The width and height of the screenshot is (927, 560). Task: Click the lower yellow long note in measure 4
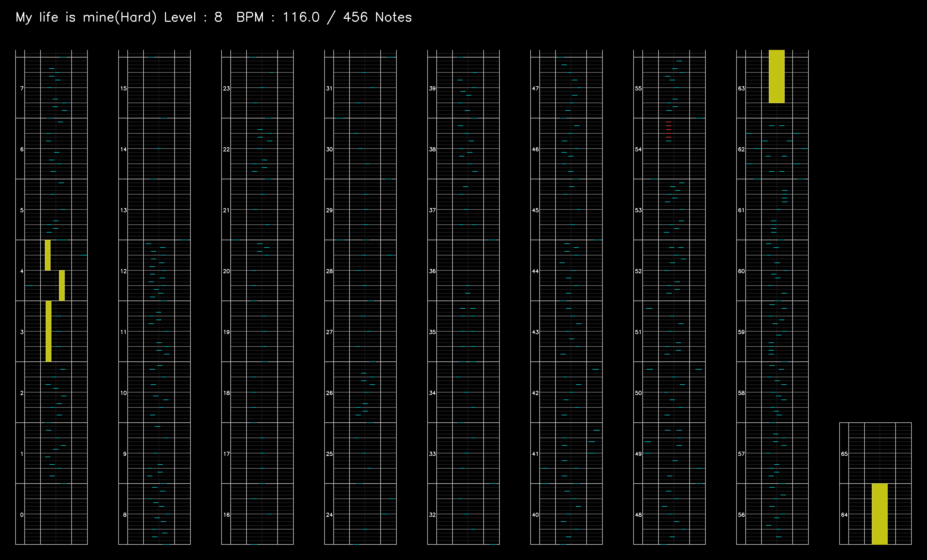[62, 285]
